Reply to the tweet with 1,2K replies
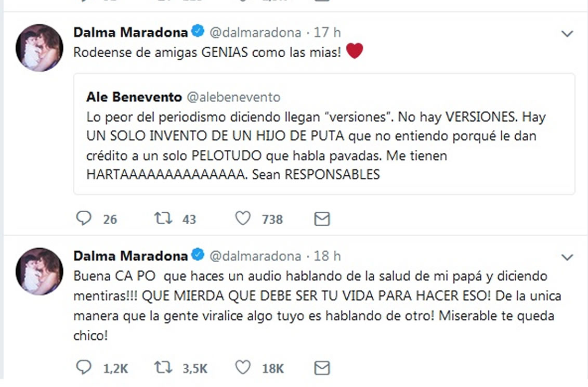 [x=84, y=368]
